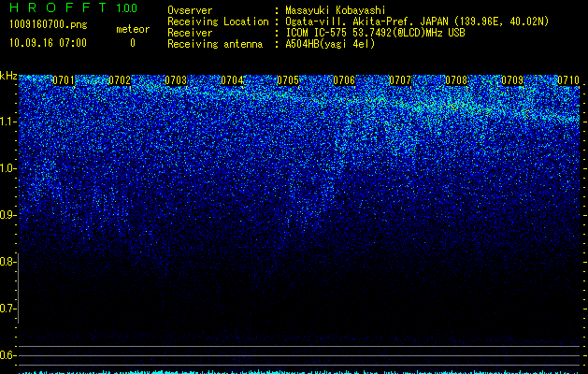This screenshot has height=374, width=588.
Task: Click the 1.1 kHz frequency axis label
Action: click(x=7, y=122)
